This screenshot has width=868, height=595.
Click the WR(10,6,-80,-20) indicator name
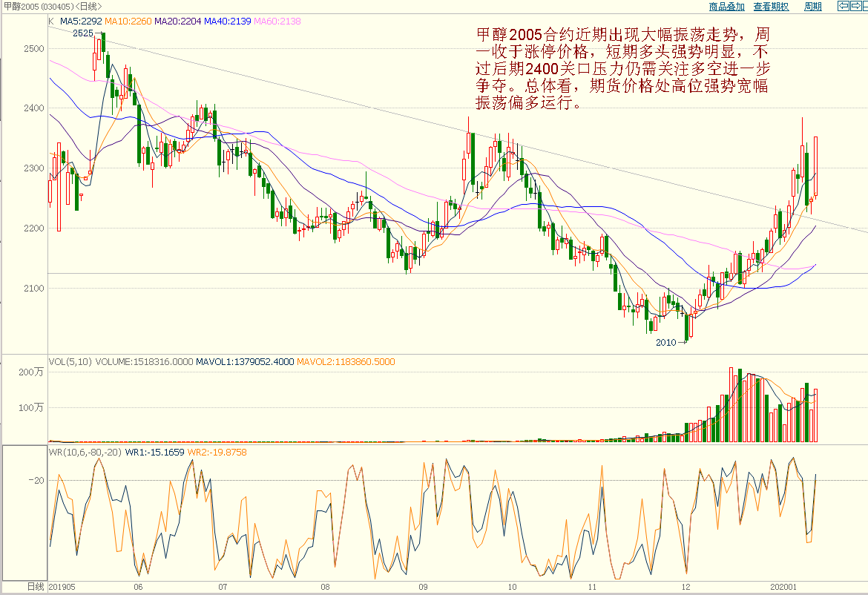tap(85, 453)
